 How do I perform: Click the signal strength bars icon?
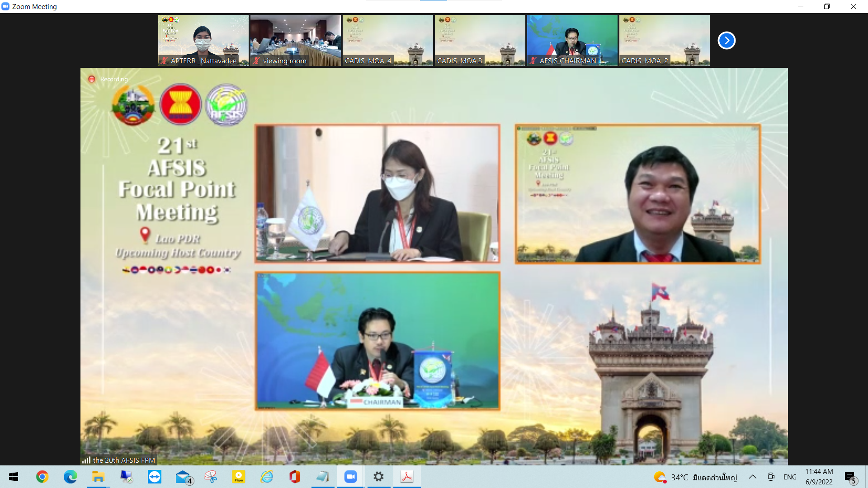86,460
